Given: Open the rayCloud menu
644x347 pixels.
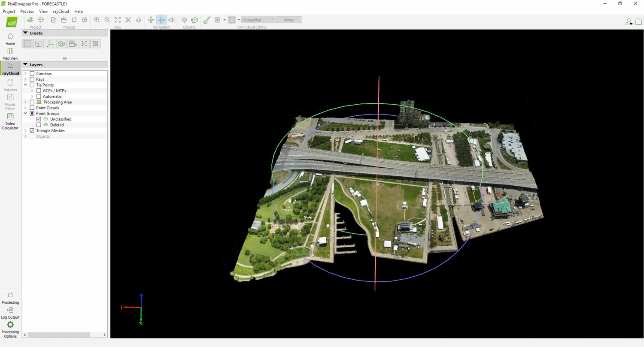Looking at the screenshot, I should click(61, 11).
